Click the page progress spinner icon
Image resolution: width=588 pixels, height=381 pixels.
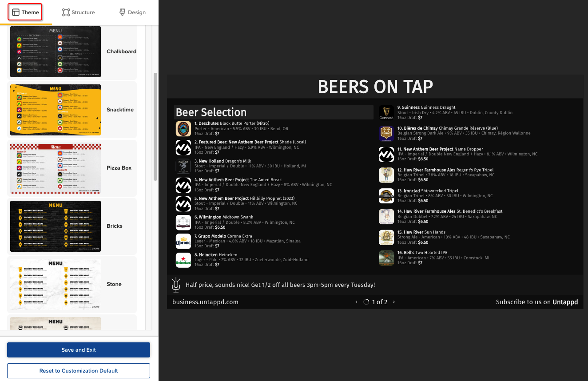click(366, 302)
